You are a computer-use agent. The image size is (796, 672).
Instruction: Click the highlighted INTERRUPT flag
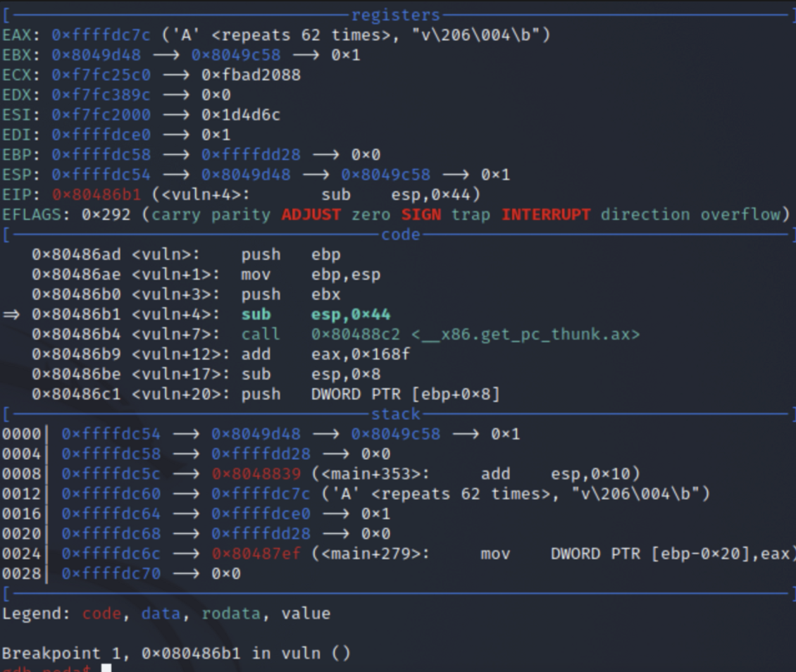tap(546, 214)
